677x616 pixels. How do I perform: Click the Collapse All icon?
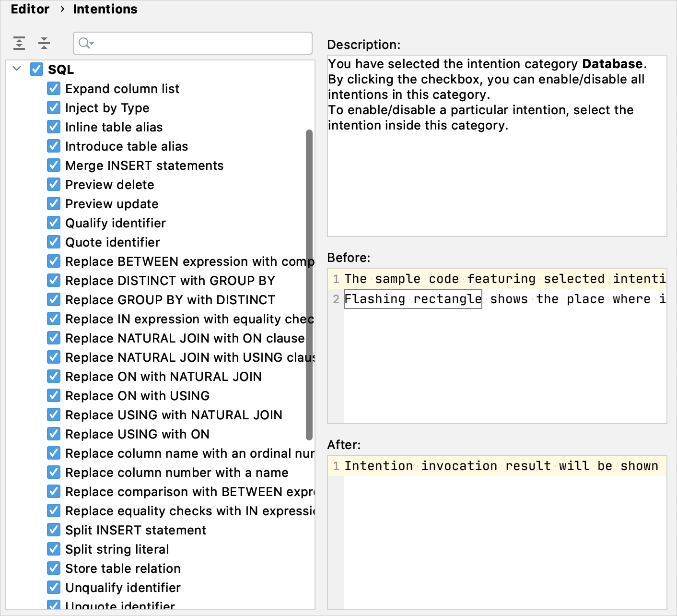coord(44,43)
